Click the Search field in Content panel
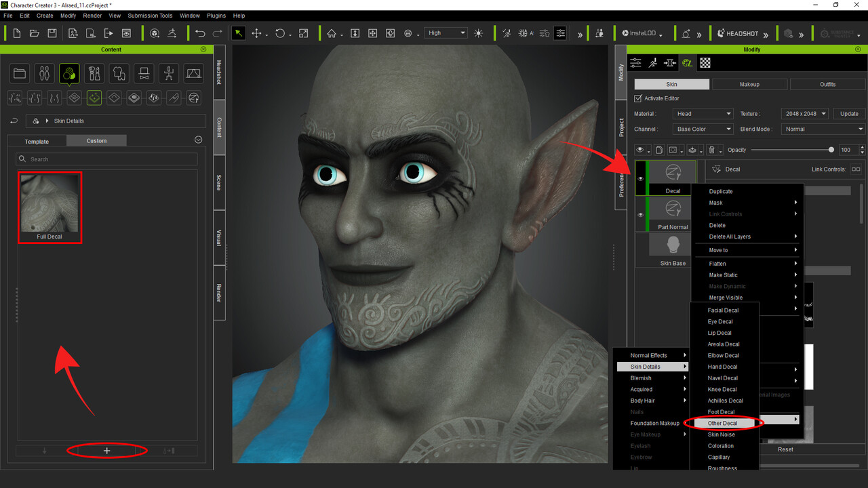 (x=106, y=159)
